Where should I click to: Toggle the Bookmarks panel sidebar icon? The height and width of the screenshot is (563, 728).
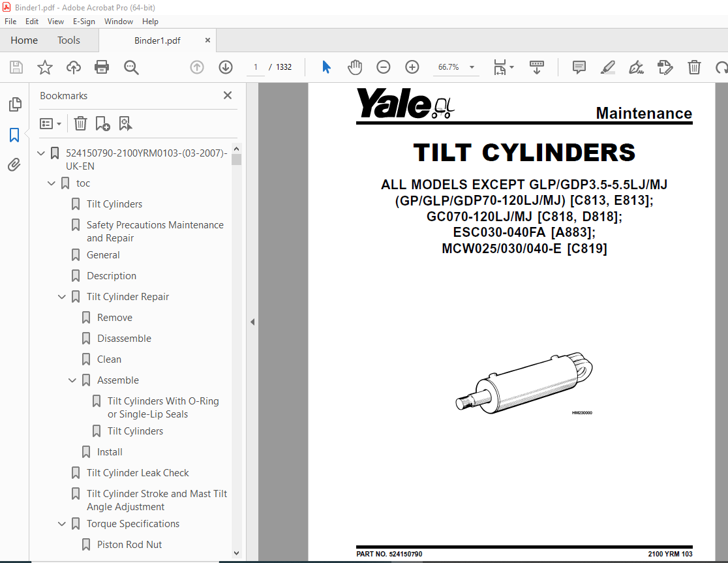pos(14,135)
